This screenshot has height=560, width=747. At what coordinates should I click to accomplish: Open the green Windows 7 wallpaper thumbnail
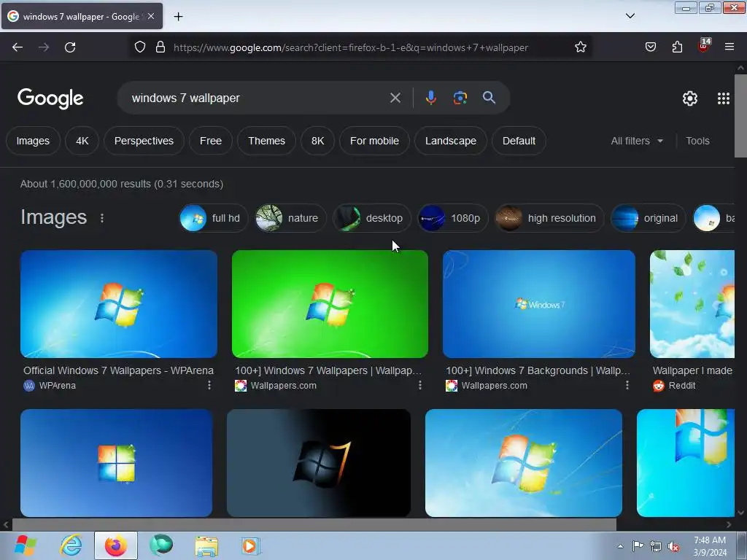(x=330, y=304)
